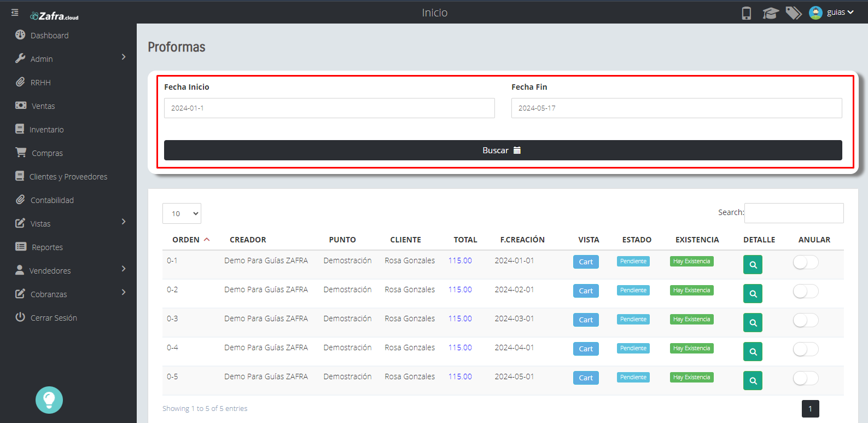Viewport: 868px width, 423px height.
Task: Sort table by ORDEN column header
Action: click(x=191, y=240)
